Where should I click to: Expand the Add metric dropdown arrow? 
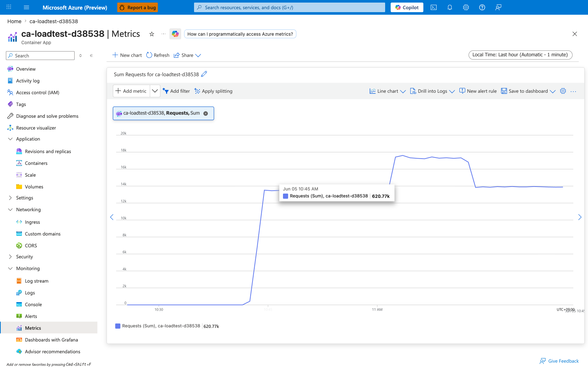pos(155,91)
